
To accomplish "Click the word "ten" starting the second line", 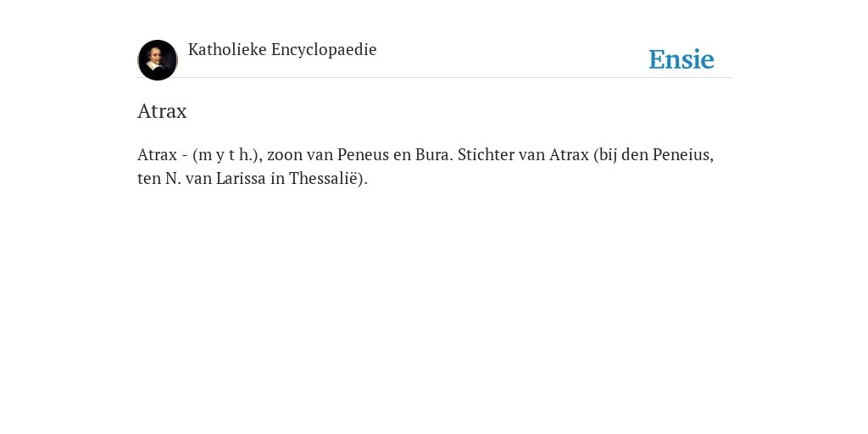I will (x=149, y=179).
